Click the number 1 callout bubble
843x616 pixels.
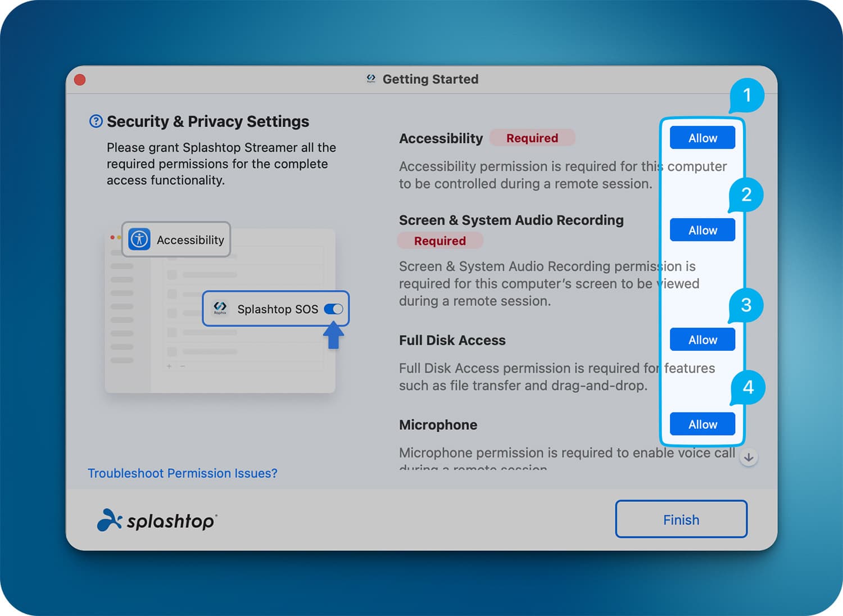pos(747,96)
